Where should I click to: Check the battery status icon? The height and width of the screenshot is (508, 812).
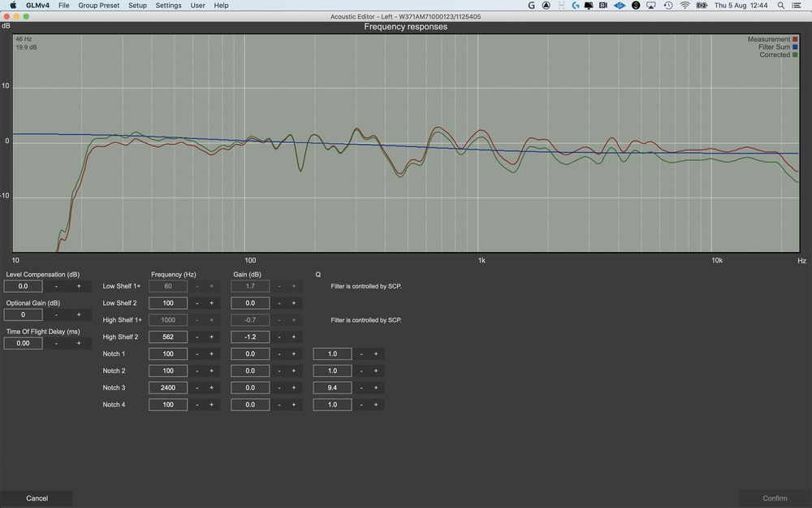point(702,5)
